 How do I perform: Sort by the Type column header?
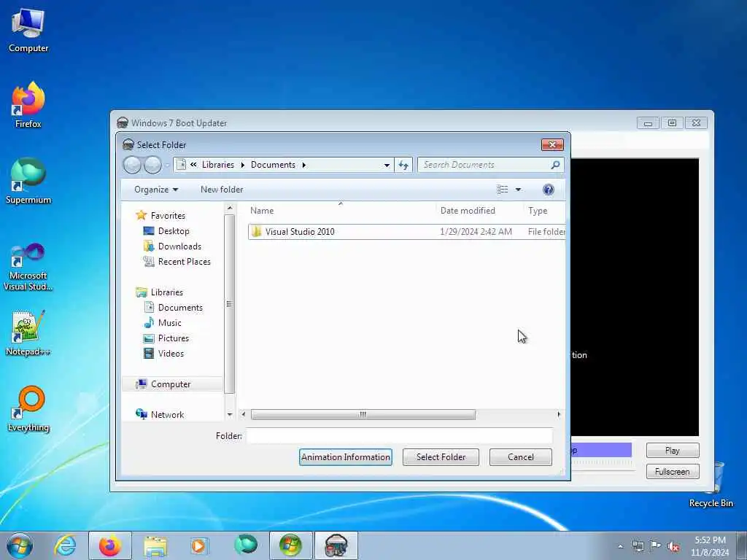[x=544, y=211]
